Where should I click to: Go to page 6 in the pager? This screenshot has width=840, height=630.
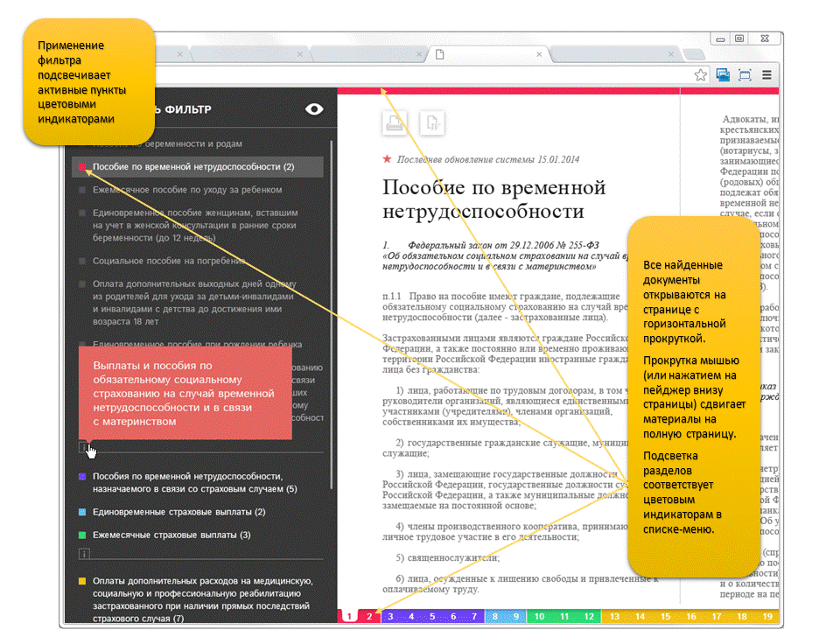[453, 616]
